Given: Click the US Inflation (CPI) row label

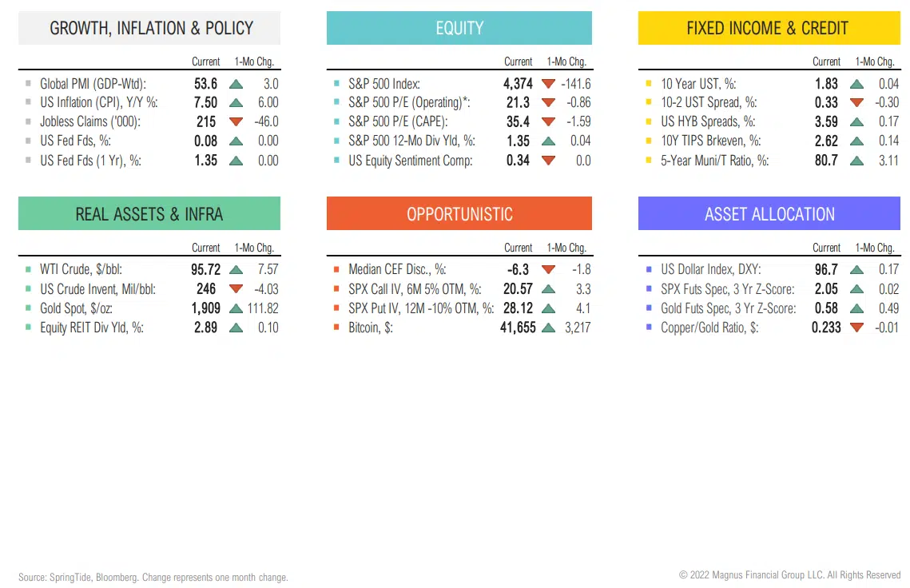Looking at the screenshot, I should point(98,102).
